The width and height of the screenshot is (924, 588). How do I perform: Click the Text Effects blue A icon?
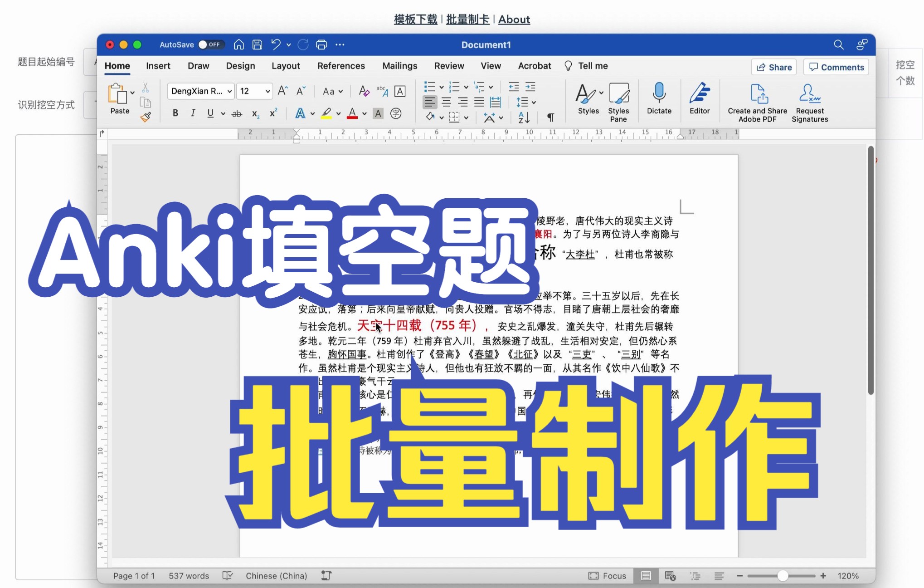coord(300,113)
